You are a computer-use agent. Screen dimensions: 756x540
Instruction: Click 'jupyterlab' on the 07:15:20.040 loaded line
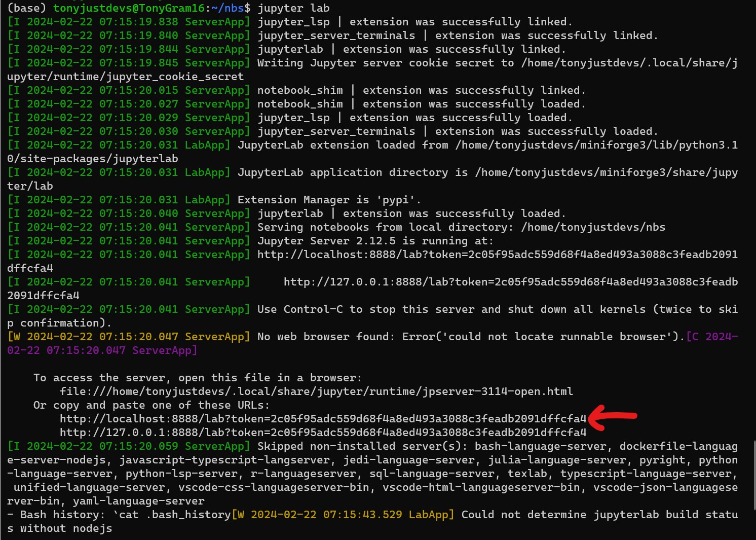click(x=290, y=213)
